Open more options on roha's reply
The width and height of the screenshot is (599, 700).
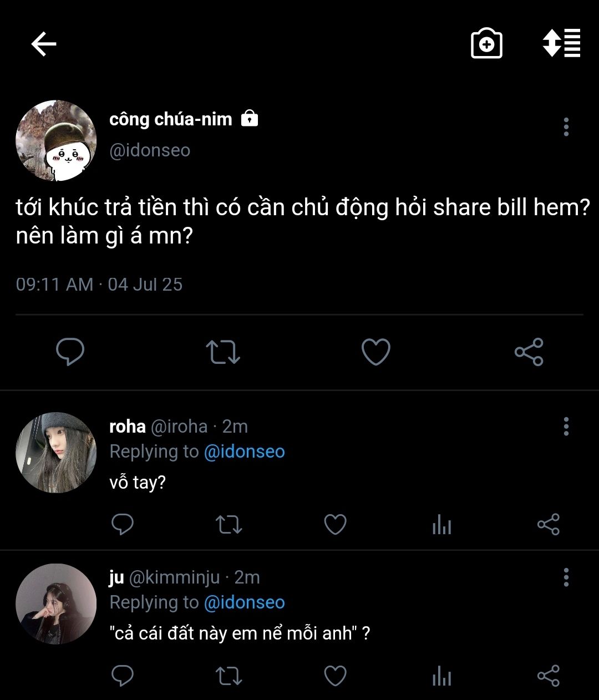(566, 427)
